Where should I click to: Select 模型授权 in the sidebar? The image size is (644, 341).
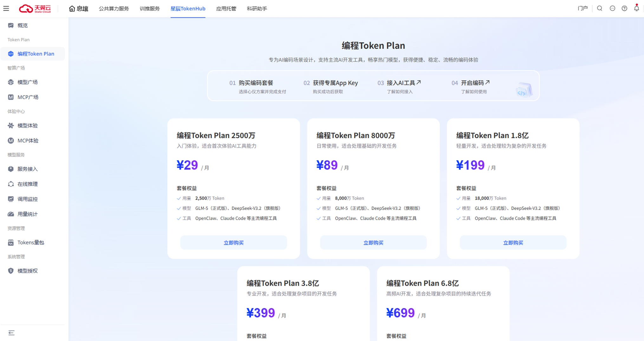click(28, 271)
